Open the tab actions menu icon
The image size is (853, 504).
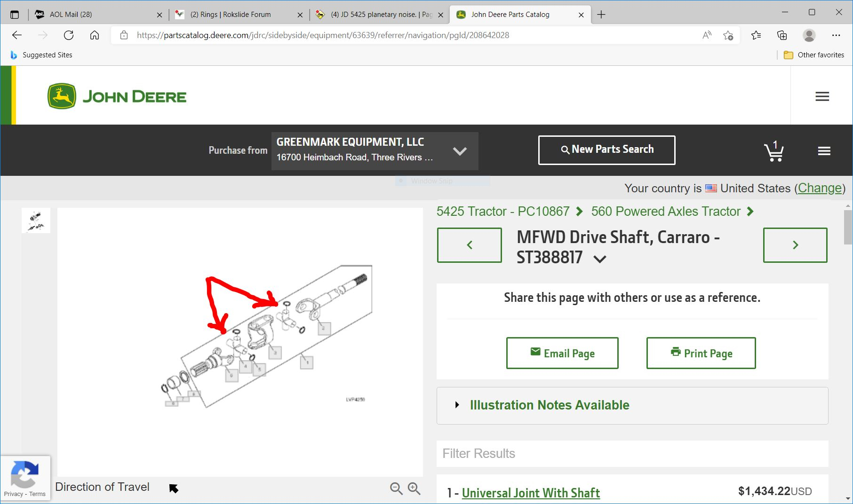15,15
